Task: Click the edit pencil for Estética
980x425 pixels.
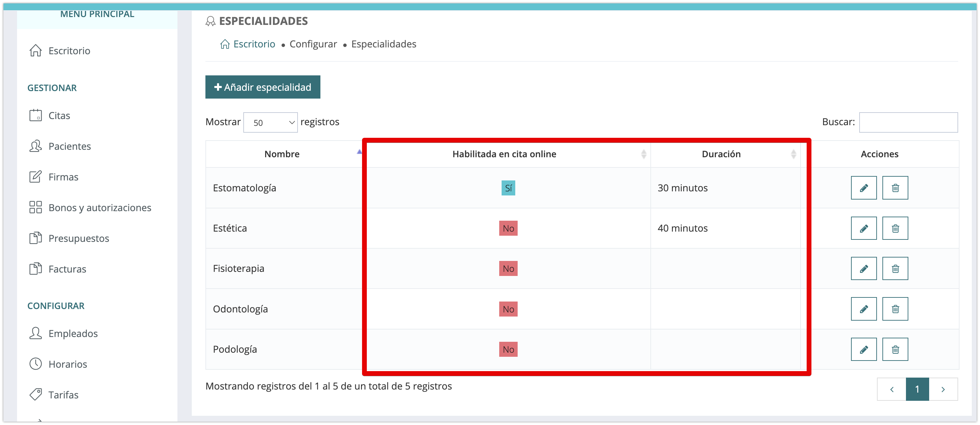Action: tap(863, 228)
